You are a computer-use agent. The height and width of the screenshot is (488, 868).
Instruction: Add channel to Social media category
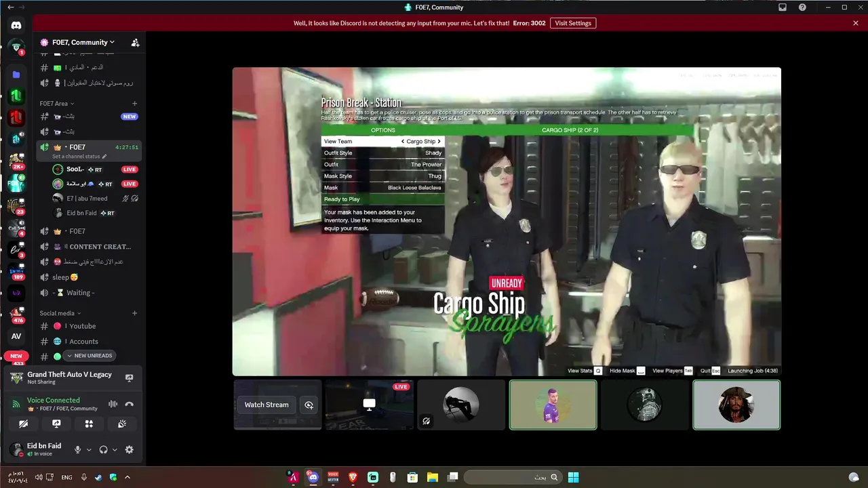click(134, 313)
